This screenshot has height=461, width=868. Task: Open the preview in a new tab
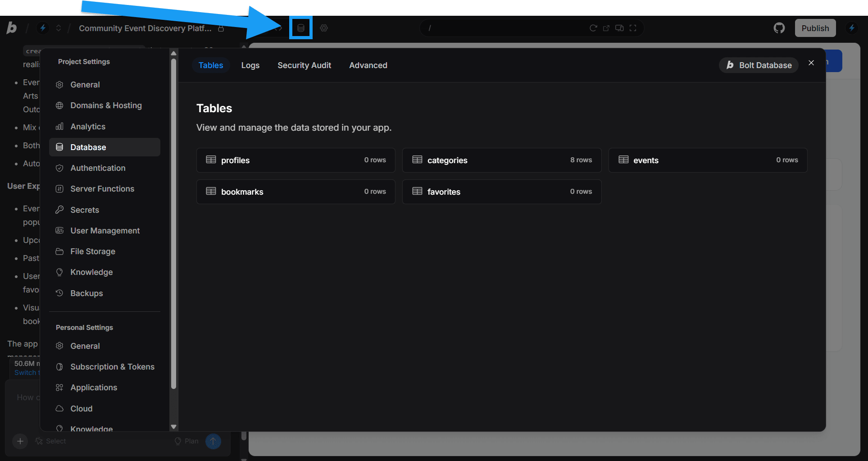(x=606, y=27)
